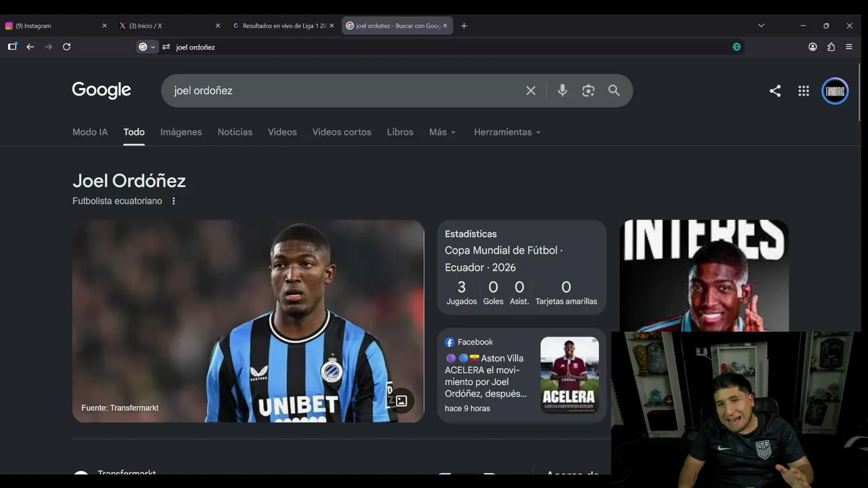Open the Estadísticas Copa Mundial card

521,267
